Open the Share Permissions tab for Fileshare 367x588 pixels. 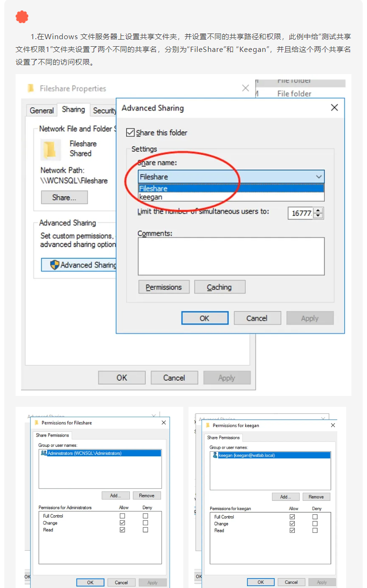click(x=52, y=435)
